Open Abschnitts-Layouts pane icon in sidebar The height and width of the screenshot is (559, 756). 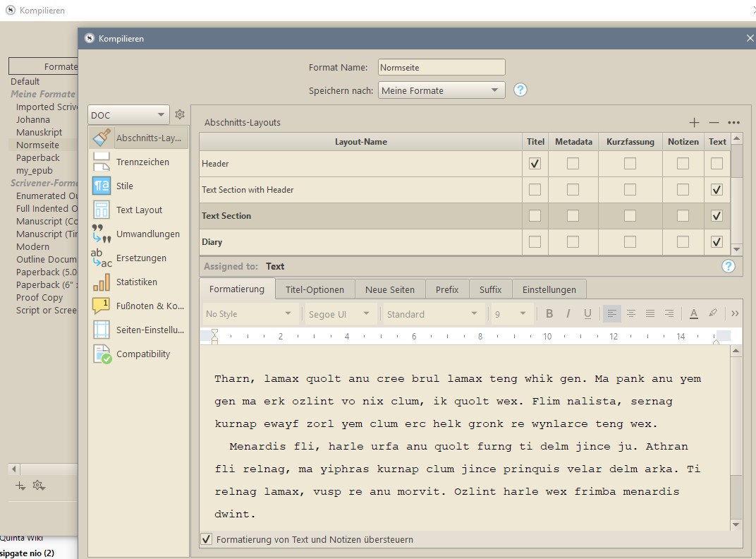[x=102, y=138]
